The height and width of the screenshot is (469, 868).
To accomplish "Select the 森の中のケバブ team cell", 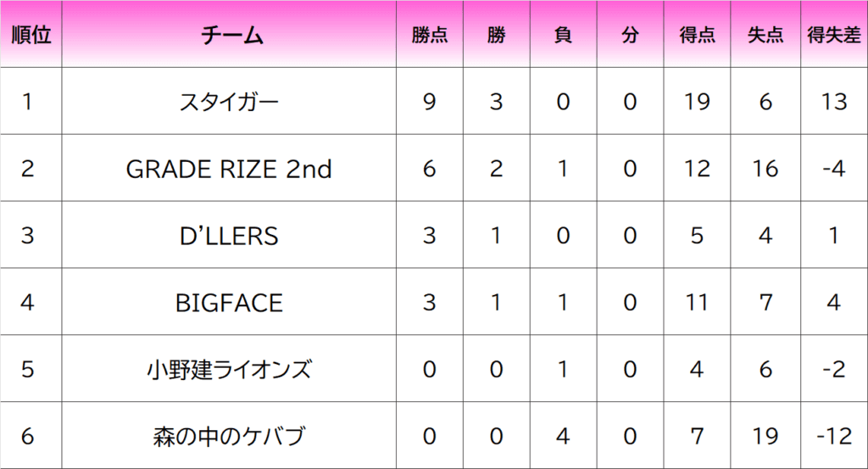I will (229, 436).
